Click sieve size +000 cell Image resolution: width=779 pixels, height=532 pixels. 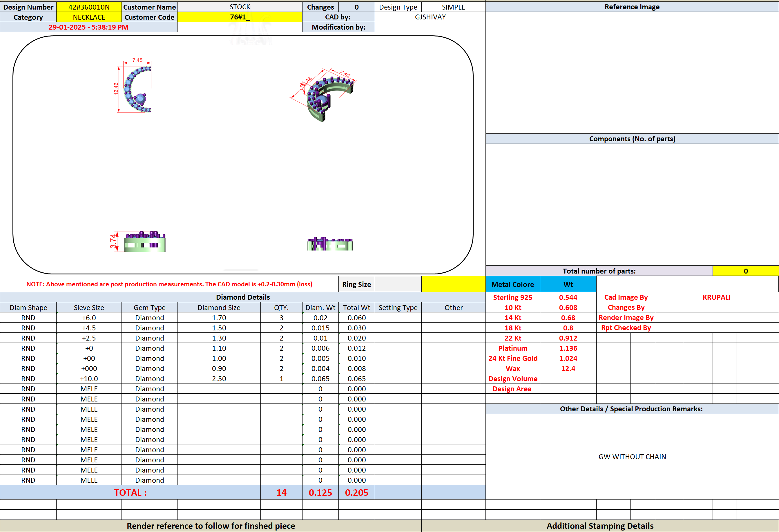click(x=89, y=368)
